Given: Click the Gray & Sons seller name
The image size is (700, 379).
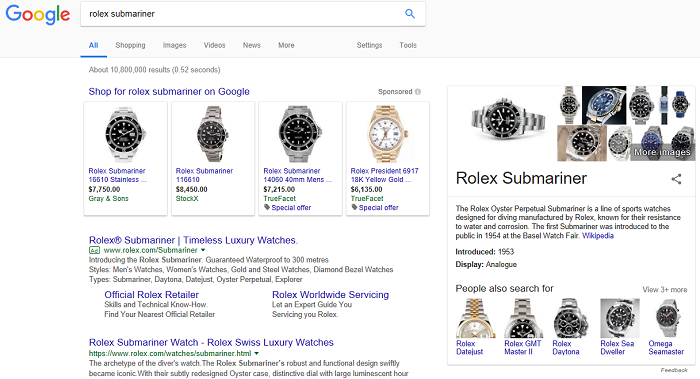Looking at the screenshot, I should pyautogui.click(x=108, y=199).
